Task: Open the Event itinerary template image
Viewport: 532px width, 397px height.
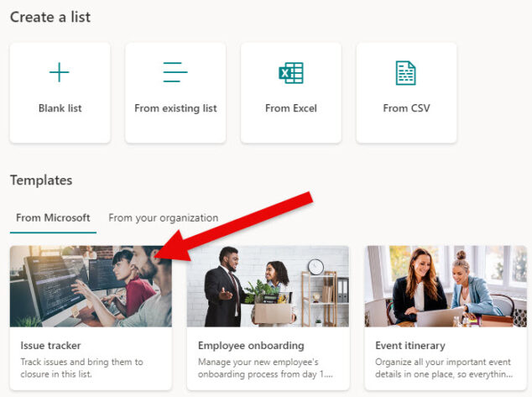Action: (x=446, y=286)
